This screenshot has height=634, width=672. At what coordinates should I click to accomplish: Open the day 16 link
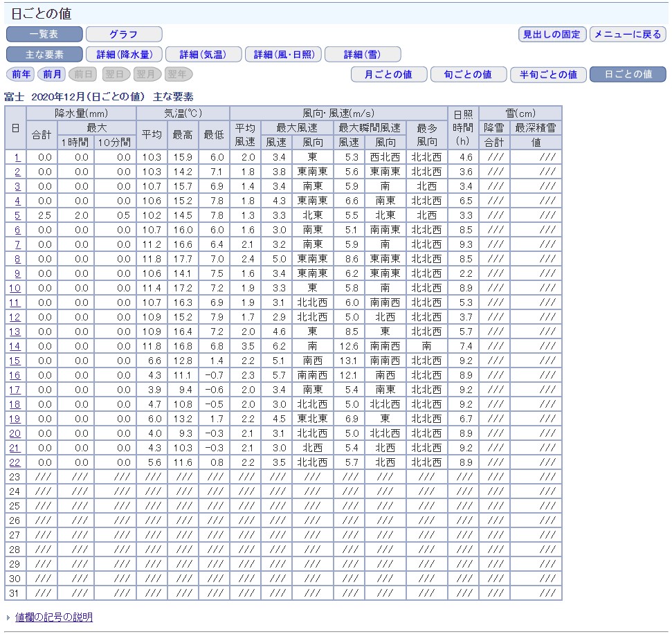click(15, 376)
